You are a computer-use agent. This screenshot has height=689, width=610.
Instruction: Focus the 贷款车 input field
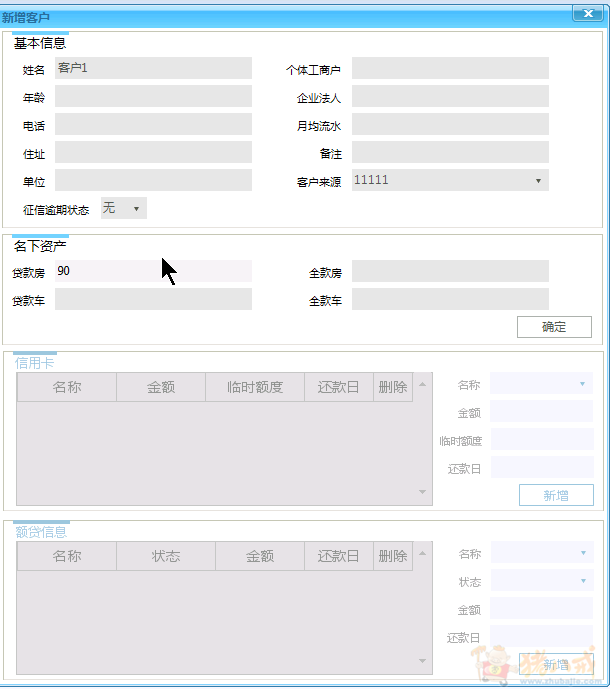153,299
